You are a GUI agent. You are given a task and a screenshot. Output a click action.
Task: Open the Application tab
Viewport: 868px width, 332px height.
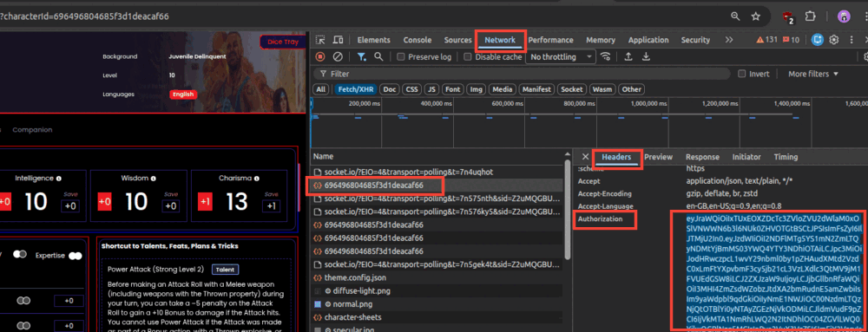coord(648,40)
